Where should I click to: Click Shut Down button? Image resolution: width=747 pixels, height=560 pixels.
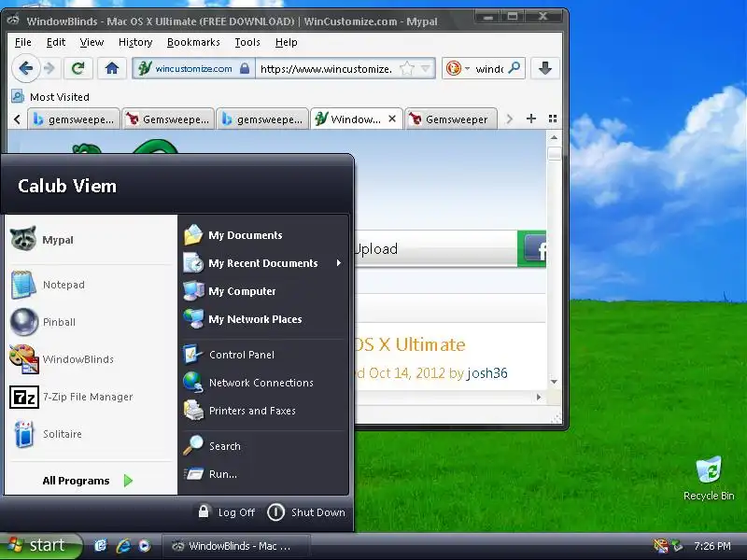[306, 512]
